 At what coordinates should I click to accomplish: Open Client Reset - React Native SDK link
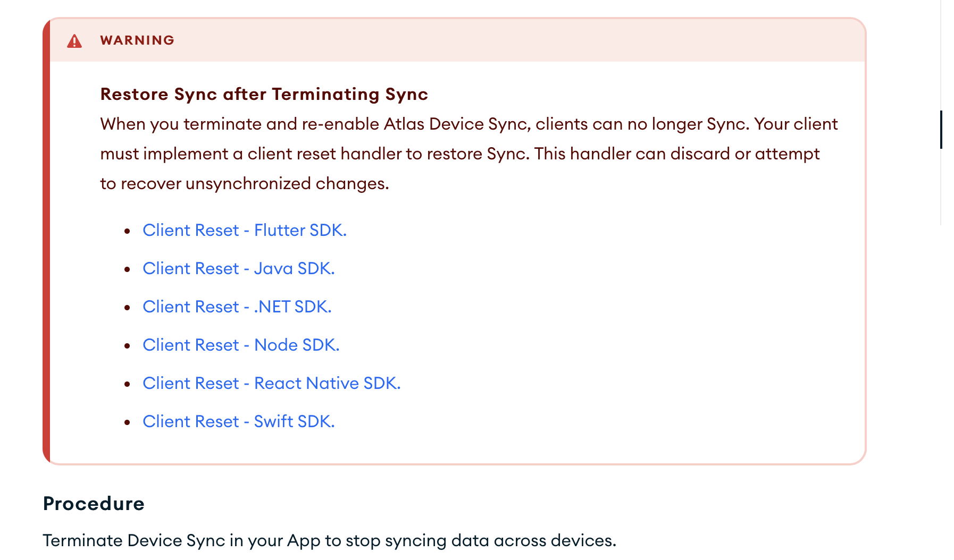click(x=271, y=383)
